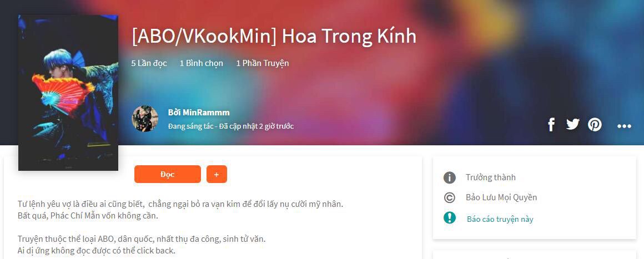The width and height of the screenshot is (644, 259).
Task: Click the orange Đọc button
Action: click(x=168, y=174)
